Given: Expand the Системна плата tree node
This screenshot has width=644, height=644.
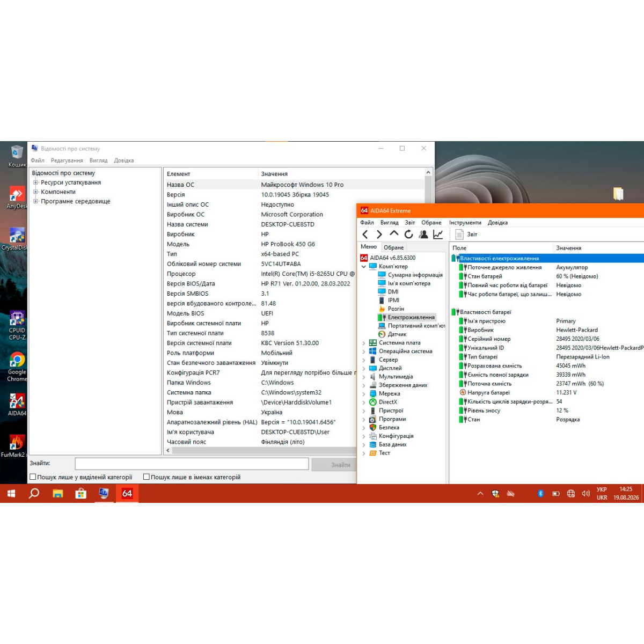Looking at the screenshot, I should pos(364,343).
